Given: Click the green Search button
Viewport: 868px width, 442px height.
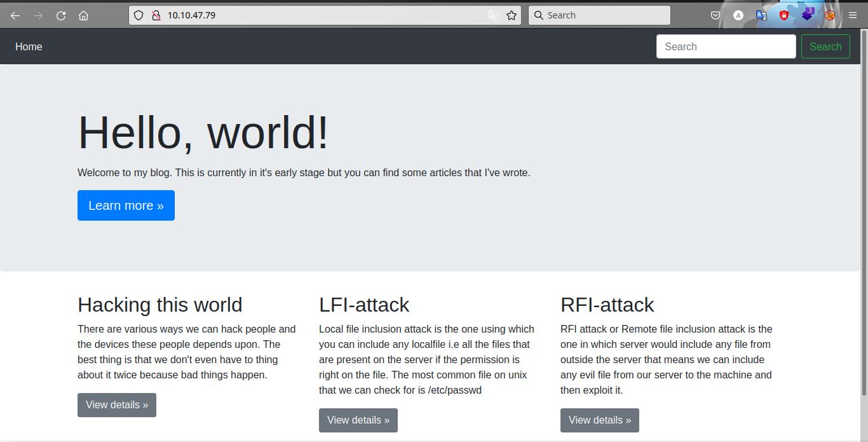Looking at the screenshot, I should 825,46.
